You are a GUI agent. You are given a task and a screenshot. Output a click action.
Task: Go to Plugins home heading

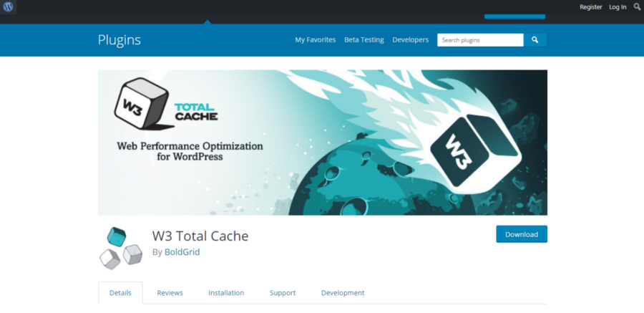pyautogui.click(x=119, y=40)
